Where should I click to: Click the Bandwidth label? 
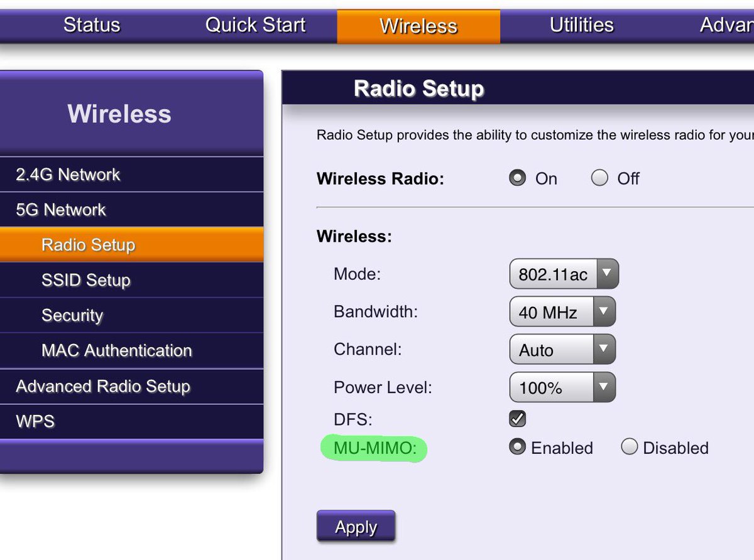pos(376,311)
